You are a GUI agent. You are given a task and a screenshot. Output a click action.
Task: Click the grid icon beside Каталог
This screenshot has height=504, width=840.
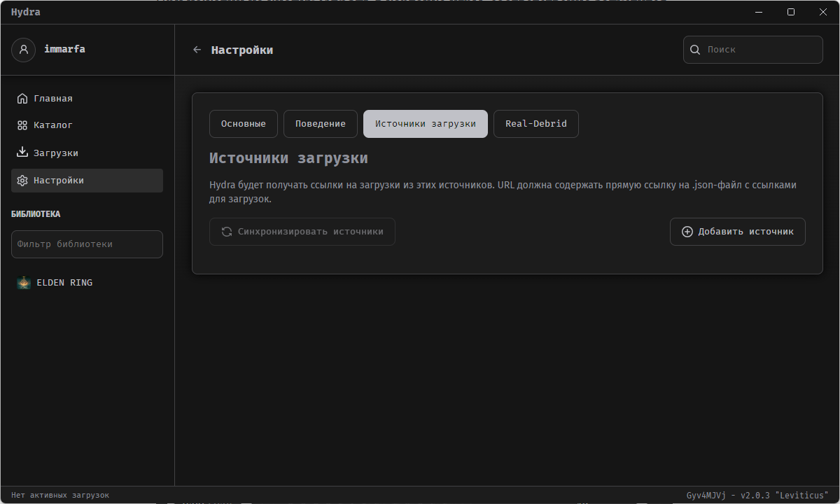pos(22,125)
